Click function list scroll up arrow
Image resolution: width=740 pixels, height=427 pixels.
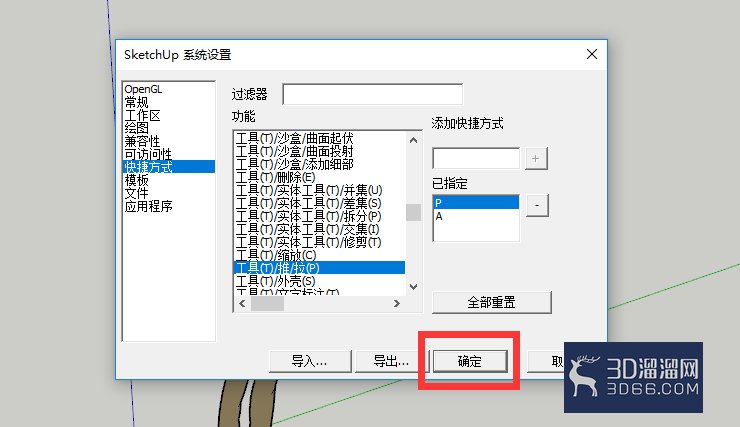(413, 140)
